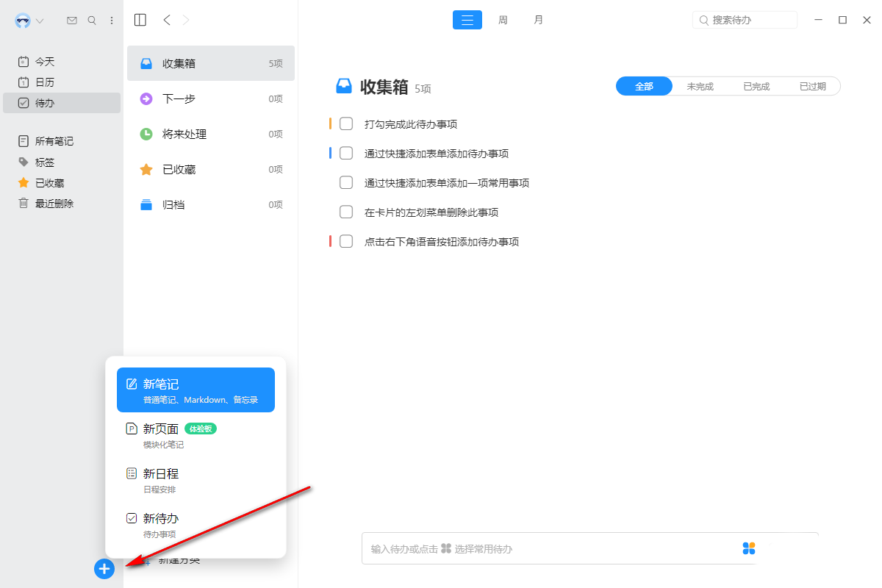Check off 通过快捷添加表单添加一项常用事项
The image size is (882, 588).
(346, 182)
